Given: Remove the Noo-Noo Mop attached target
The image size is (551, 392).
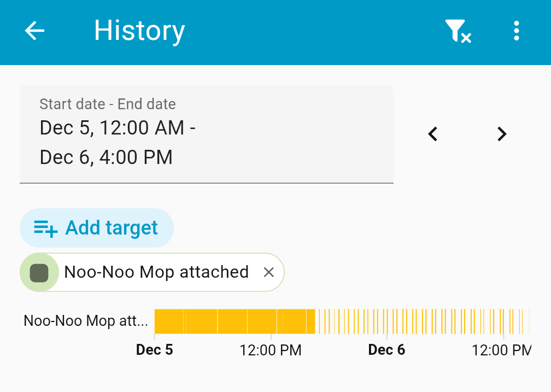Looking at the screenshot, I should pos(268,272).
